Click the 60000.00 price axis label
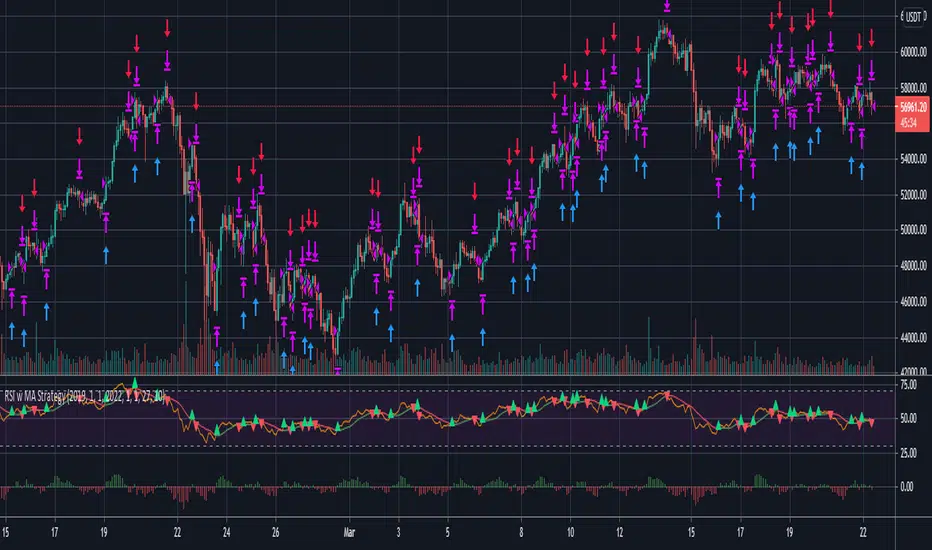The height and width of the screenshot is (550, 932). 908,51
